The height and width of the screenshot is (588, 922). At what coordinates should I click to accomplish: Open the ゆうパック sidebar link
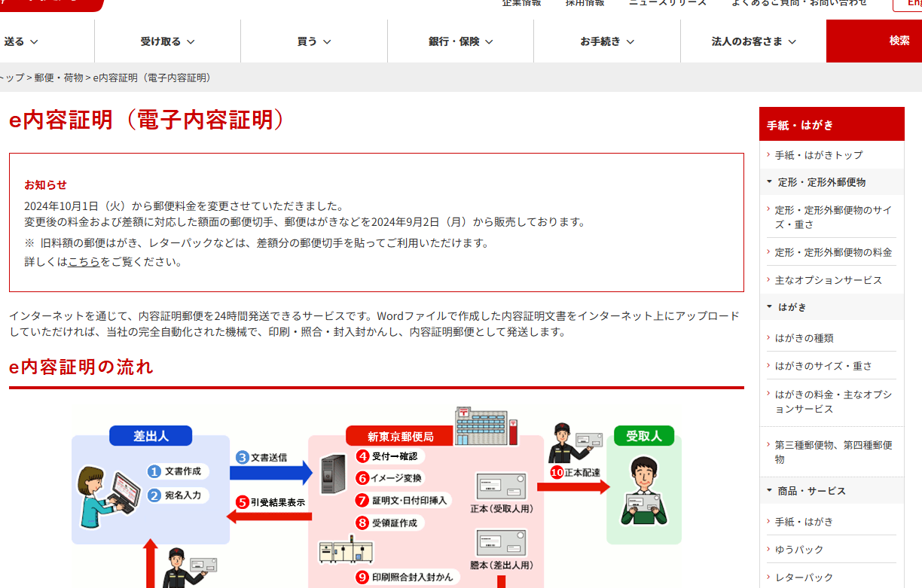pos(799,550)
